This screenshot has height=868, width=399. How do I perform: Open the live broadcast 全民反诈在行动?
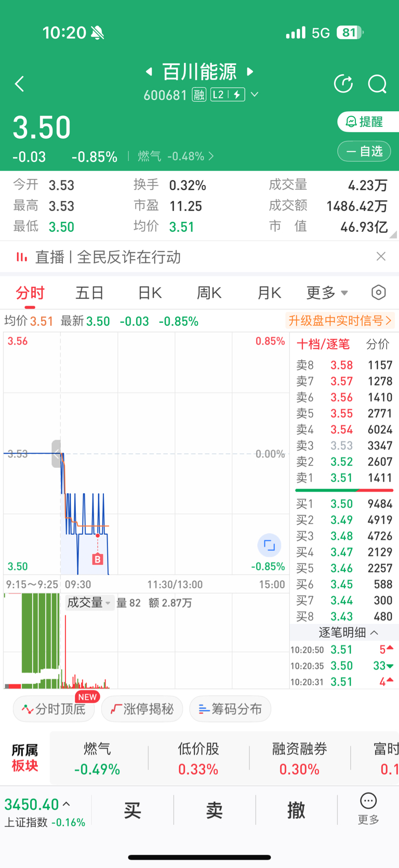pos(108,257)
